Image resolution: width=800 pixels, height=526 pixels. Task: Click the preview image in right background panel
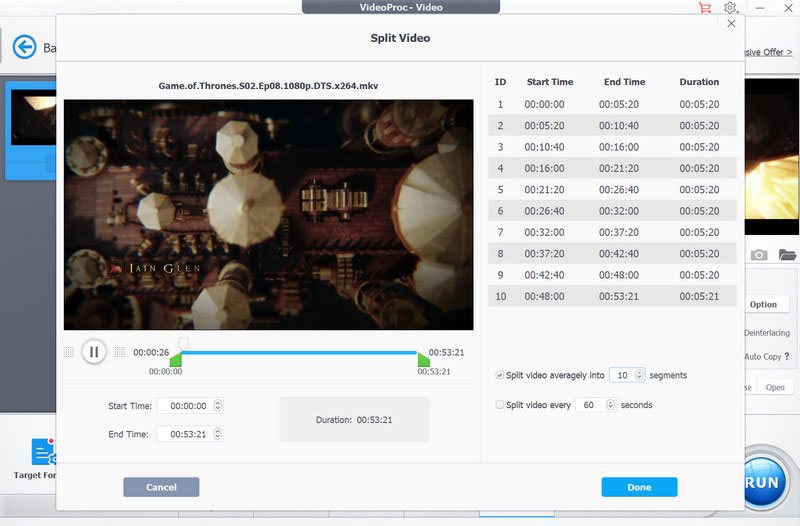click(x=772, y=156)
